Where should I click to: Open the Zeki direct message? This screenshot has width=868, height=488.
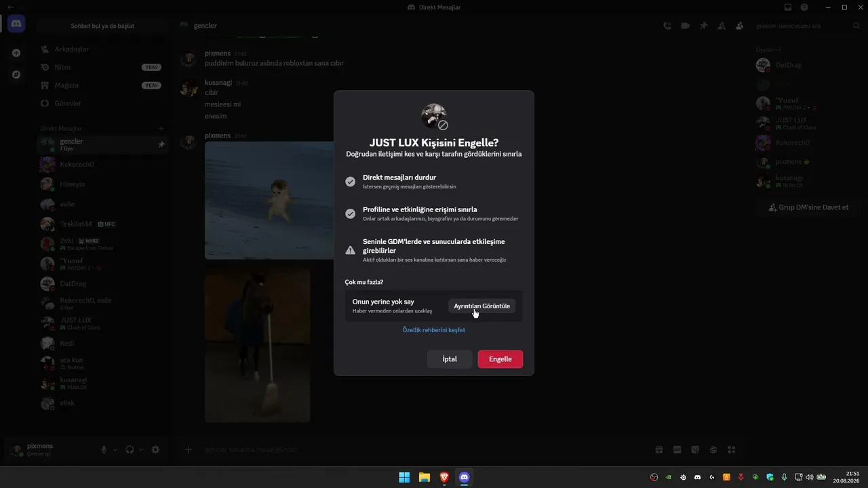102,244
